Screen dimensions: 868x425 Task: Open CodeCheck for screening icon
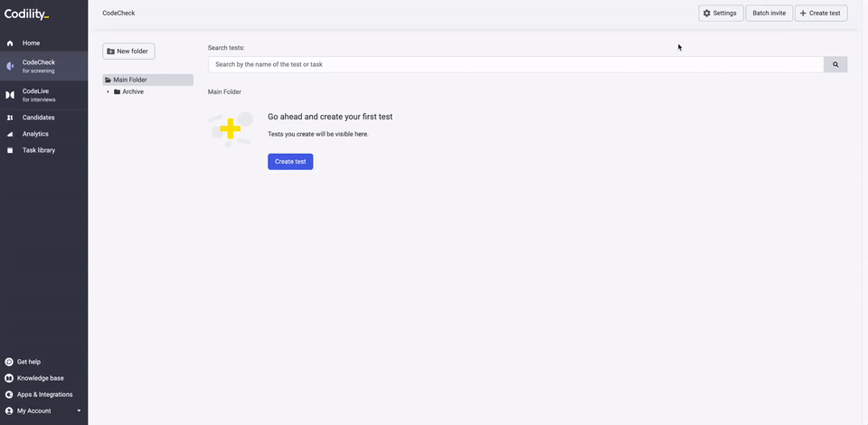pos(10,66)
